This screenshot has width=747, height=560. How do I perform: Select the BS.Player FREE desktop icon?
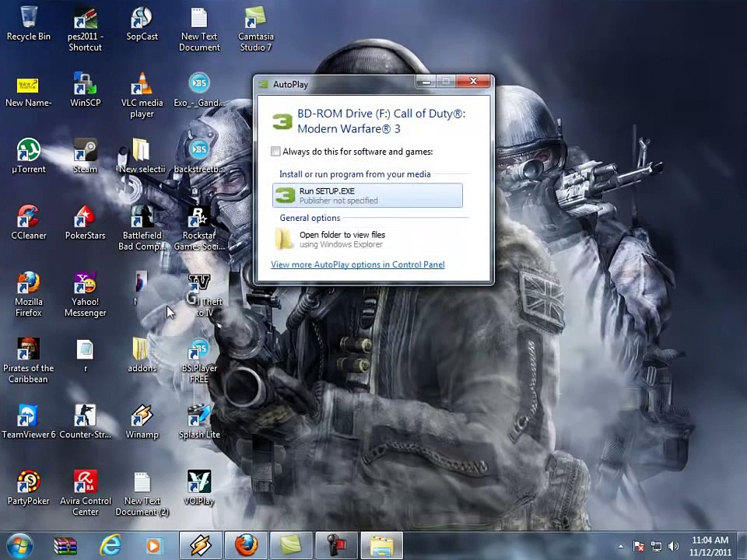[199, 360]
